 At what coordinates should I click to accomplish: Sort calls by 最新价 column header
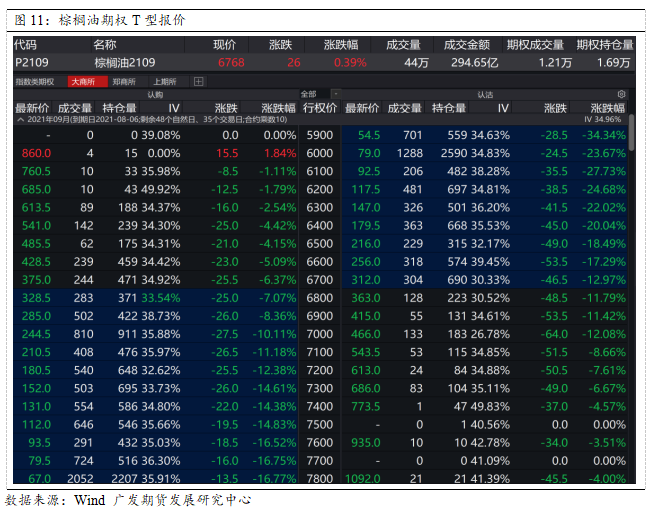click(32, 108)
